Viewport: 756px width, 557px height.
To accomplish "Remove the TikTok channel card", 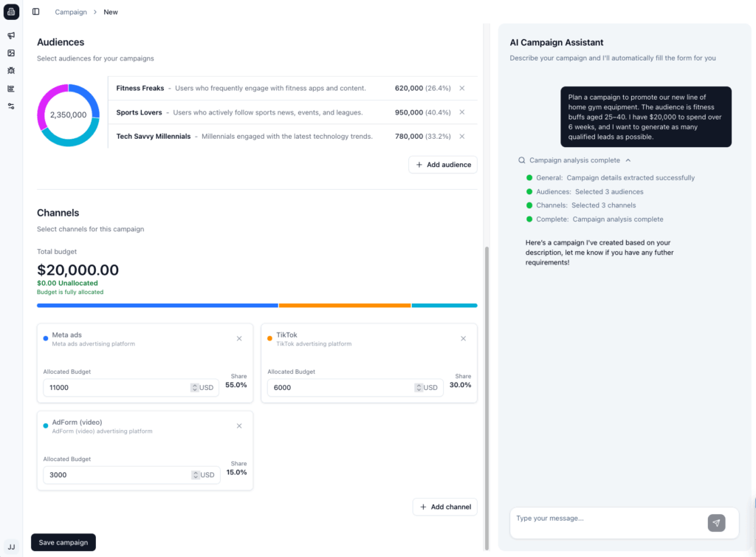I will (x=463, y=338).
